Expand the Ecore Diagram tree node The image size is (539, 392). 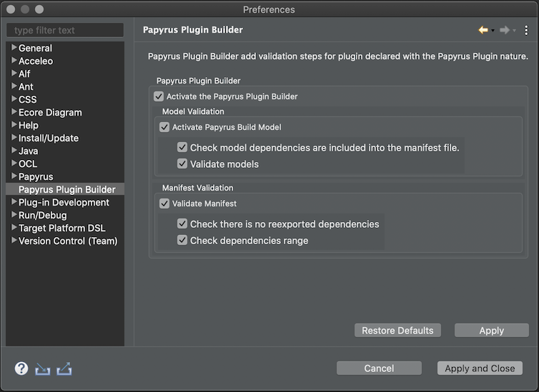(x=14, y=111)
